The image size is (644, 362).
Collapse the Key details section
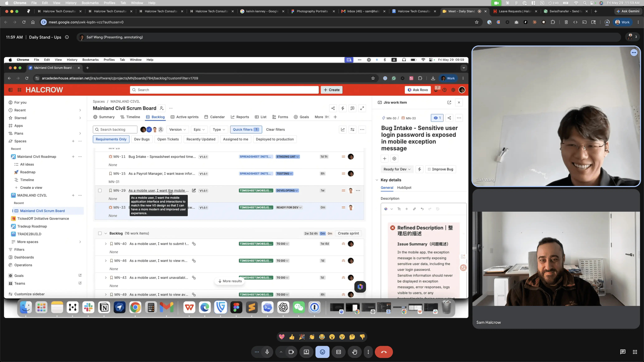(377, 180)
